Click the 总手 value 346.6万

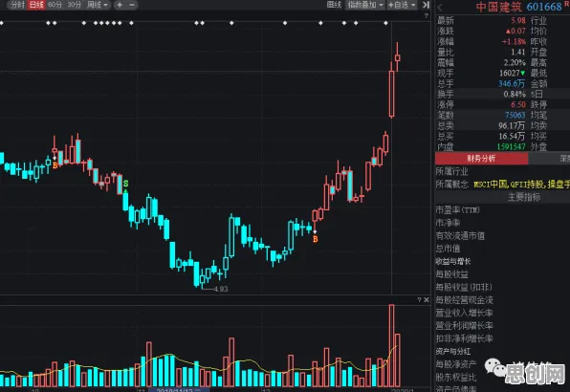[512, 84]
